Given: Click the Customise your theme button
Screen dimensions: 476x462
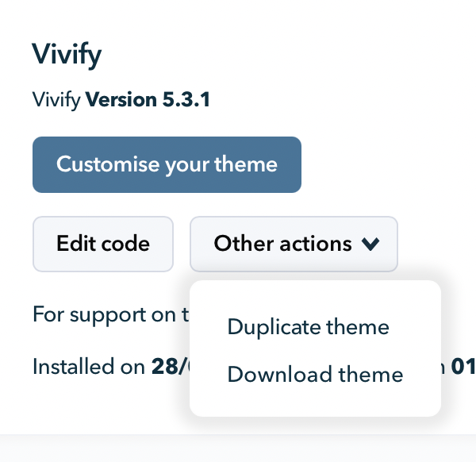Looking at the screenshot, I should coord(167,164).
